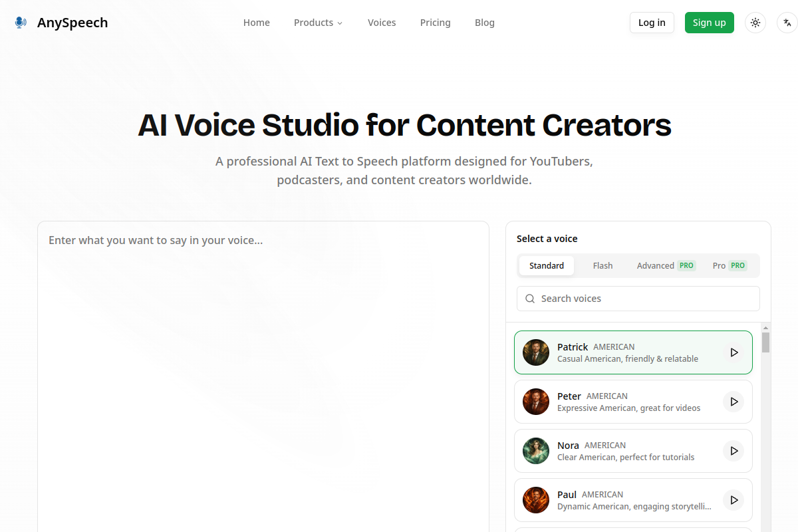This screenshot has height=532, width=798.
Task: Select the Peter American voice card
Action: click(633, 402)
